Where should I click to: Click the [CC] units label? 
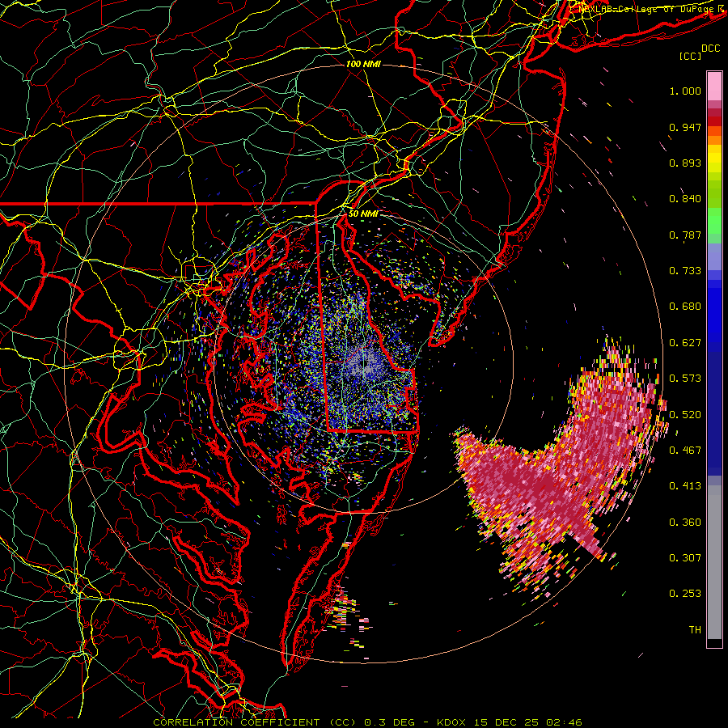pos(691,57)
